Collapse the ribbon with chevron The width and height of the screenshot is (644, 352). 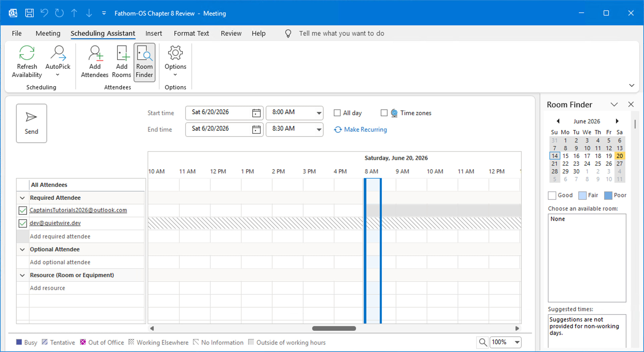click(x=632, y=86)
